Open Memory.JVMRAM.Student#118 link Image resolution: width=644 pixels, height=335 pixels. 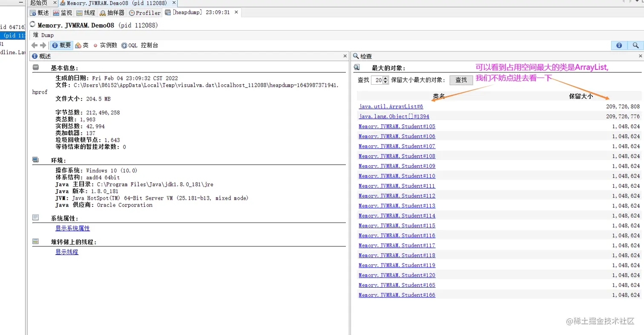[397, 255]
